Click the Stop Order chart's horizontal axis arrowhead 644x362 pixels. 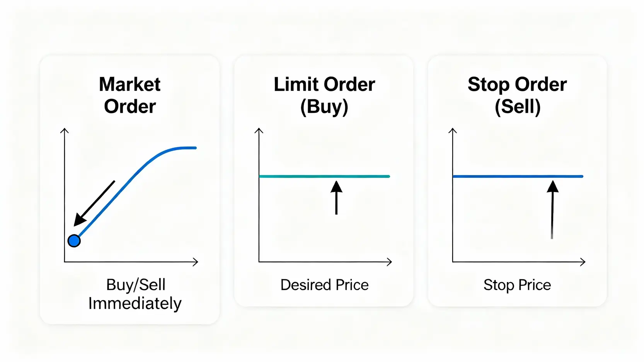pos(583,262)
